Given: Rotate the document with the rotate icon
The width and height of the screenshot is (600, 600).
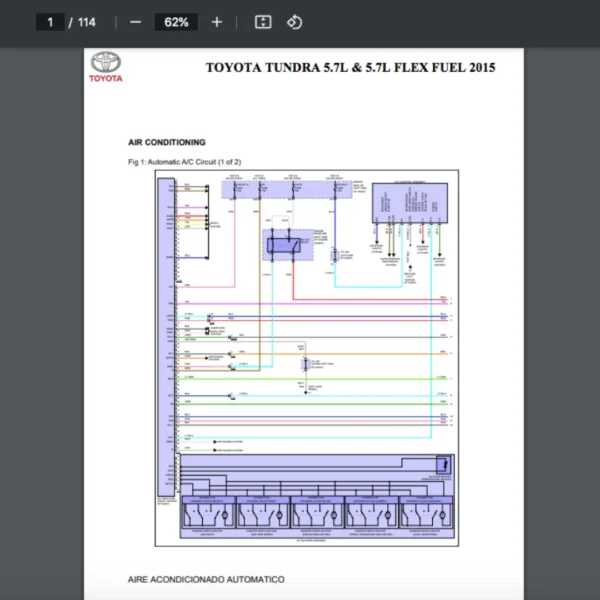Looking at the screenshot, I should (x=294, y=22).
